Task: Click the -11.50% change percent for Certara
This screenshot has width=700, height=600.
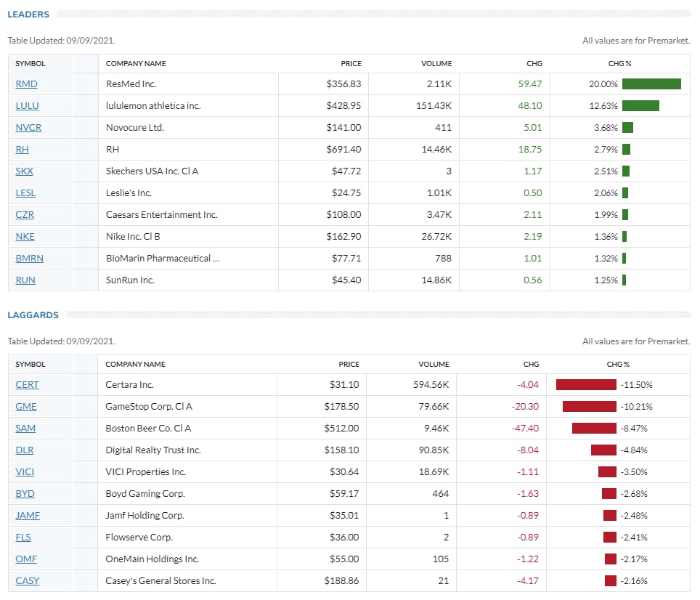Action: point(637,385)
